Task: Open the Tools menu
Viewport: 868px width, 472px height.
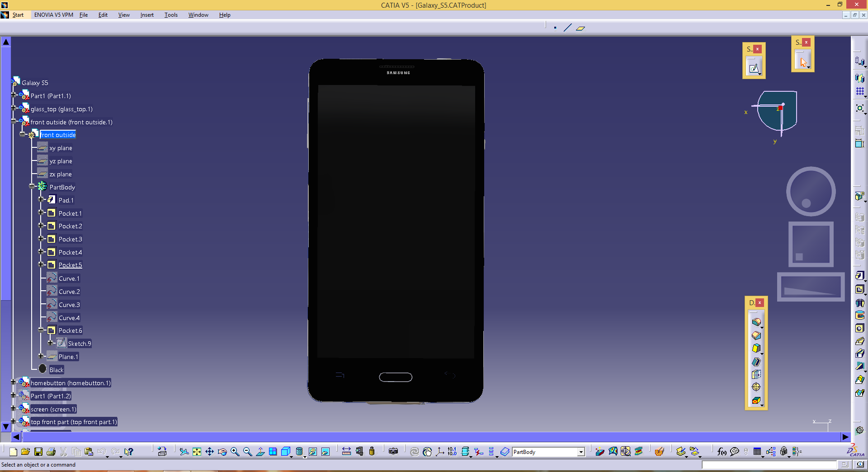Action: (x=171, y=15)
